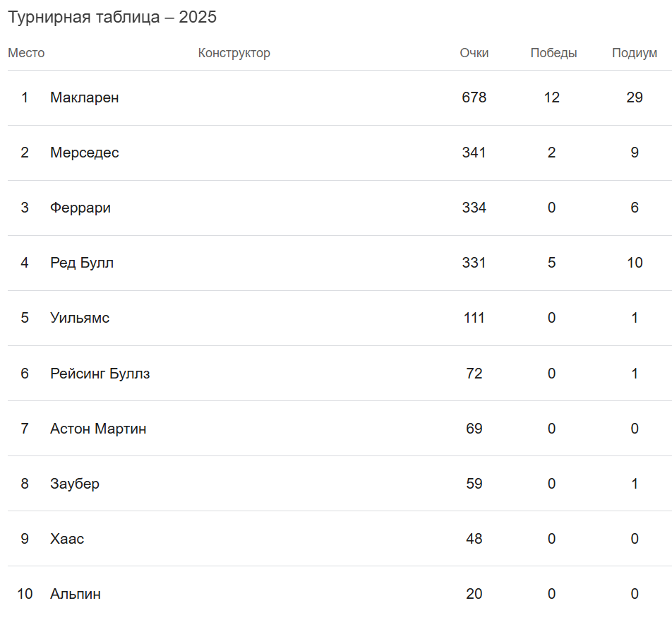Open the Уильямс constructor link
Screen dimensions: 672x620
pyautogui.click(x=79, y=318)
